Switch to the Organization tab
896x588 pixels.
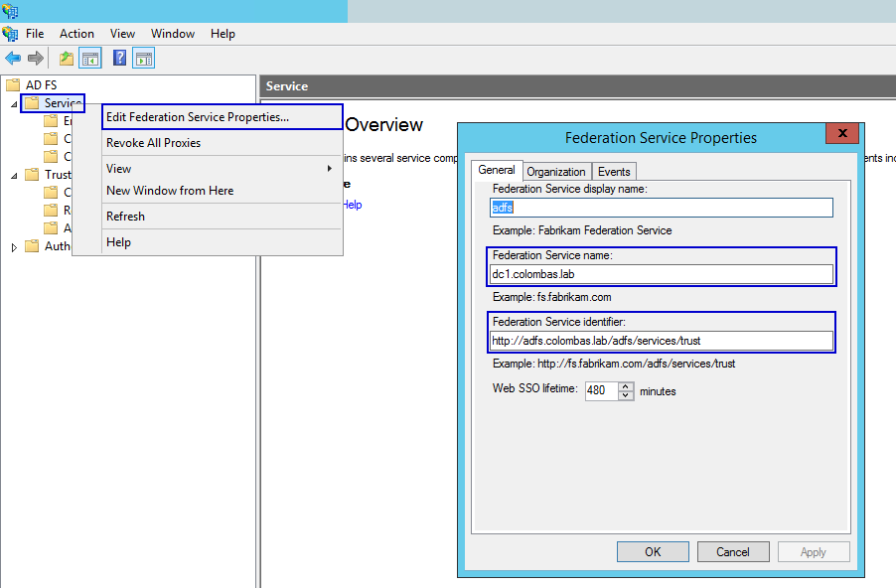pyautogui.click(x=556, y=172)
